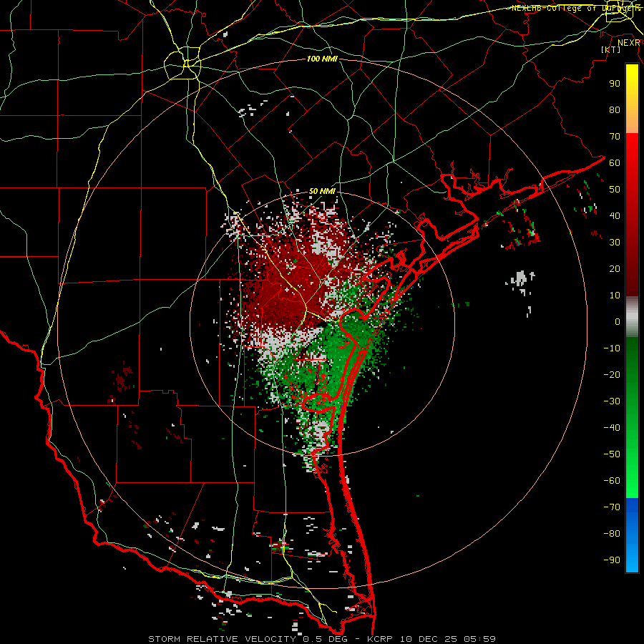Click the gray zero-velocity segment of color bar
Viewport: 644px width, 644px height.
632,317
